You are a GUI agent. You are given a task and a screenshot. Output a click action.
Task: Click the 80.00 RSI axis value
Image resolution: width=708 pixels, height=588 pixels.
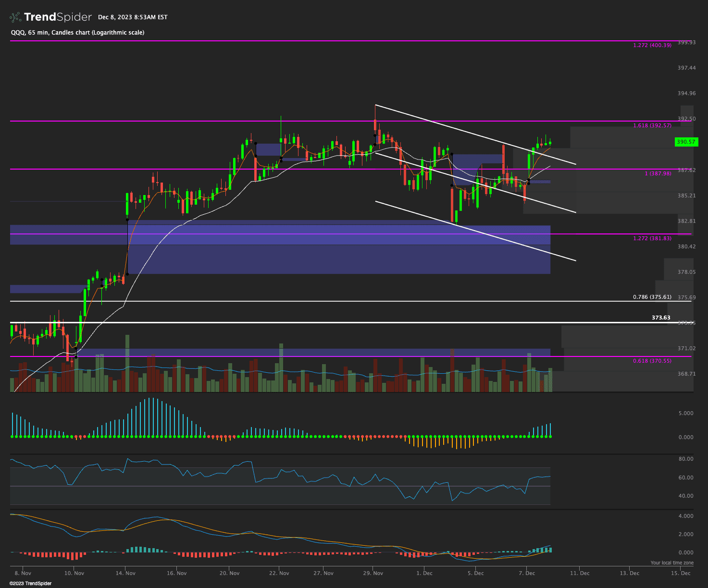[686, 459]
